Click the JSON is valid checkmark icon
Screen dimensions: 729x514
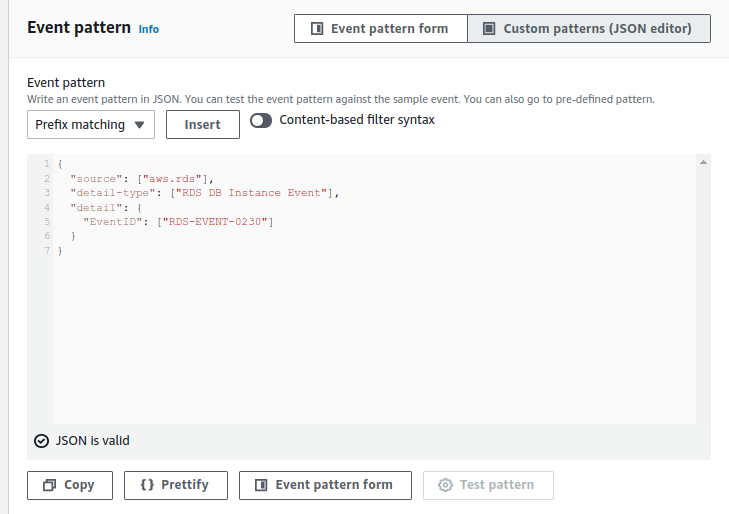(41, 440)
